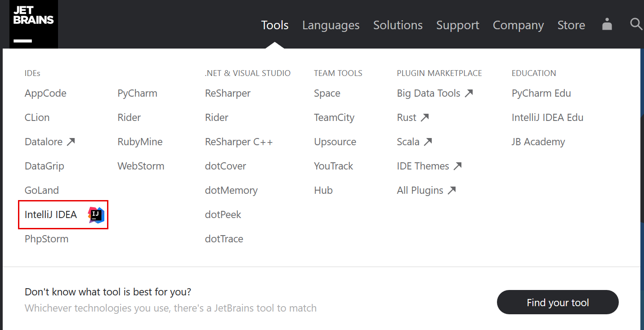Click the JetBrains logo
This screenshot has height=330, width=644.
34,24
